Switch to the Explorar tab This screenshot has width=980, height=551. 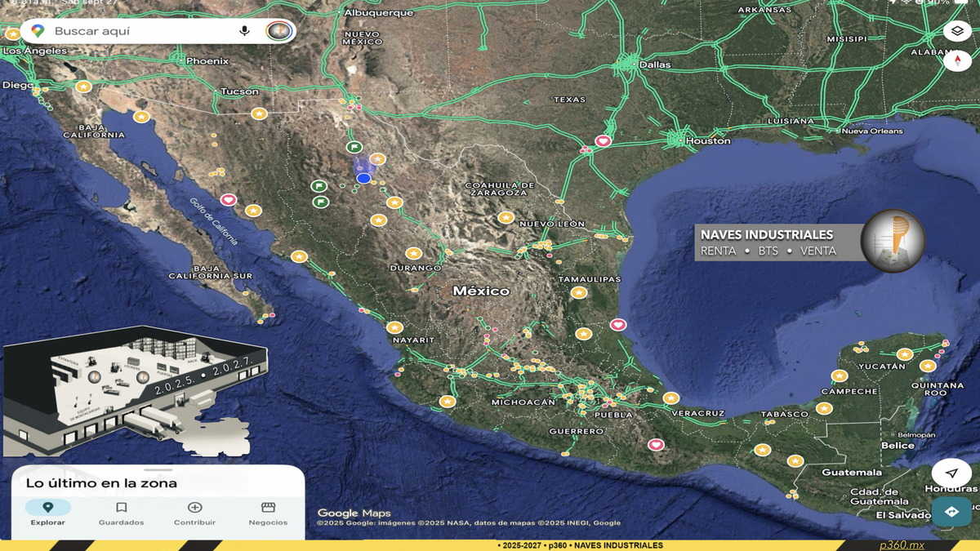[47, 513]
